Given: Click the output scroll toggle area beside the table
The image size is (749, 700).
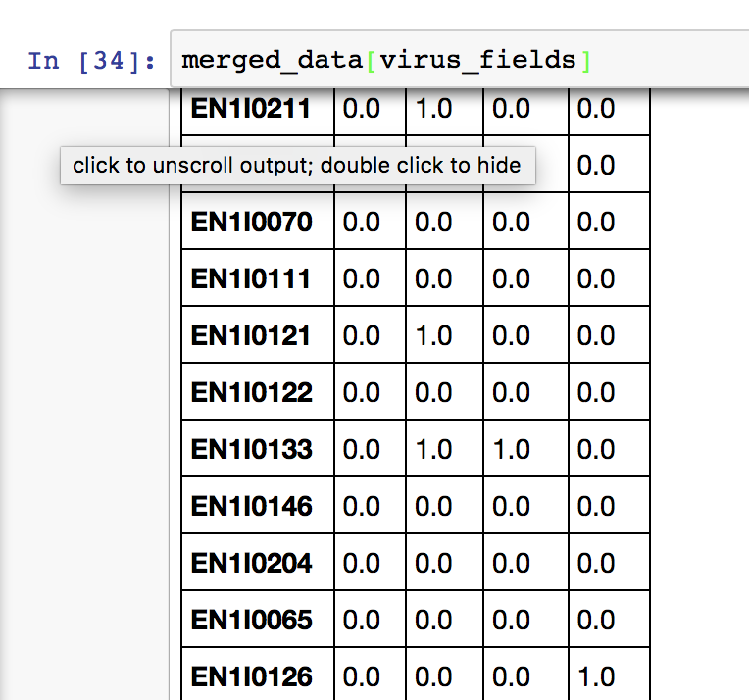Looking at the screenshot, I should [x=84, y=394].
